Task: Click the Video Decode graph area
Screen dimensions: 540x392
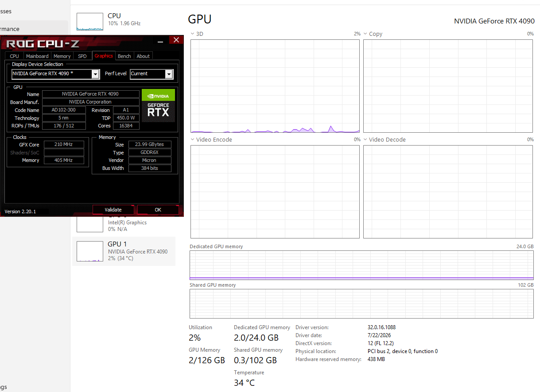Action: (x=448, y=192)
